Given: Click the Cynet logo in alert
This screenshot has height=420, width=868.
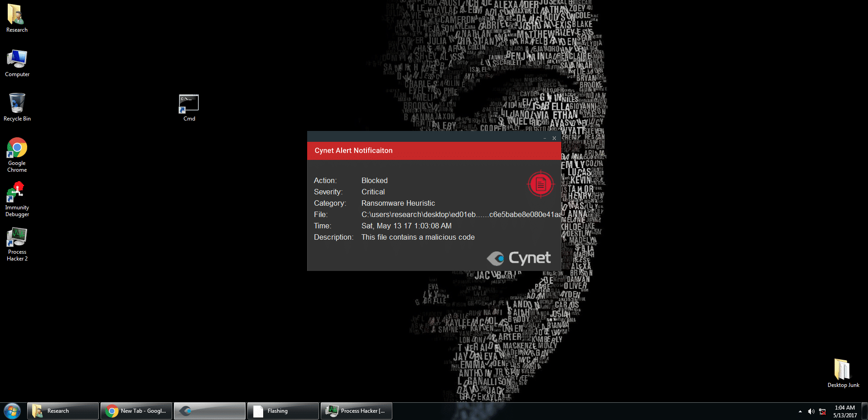Looking at the screenshot, I should [519, 258].
